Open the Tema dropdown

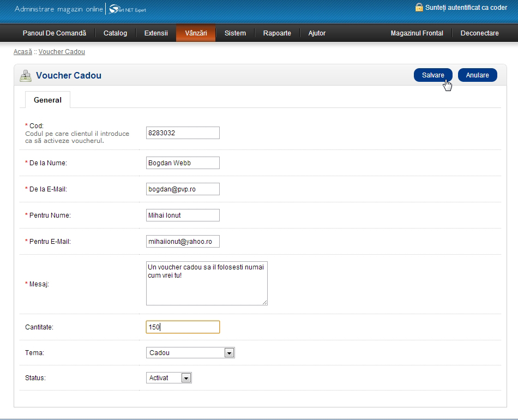tap(190, 353)
